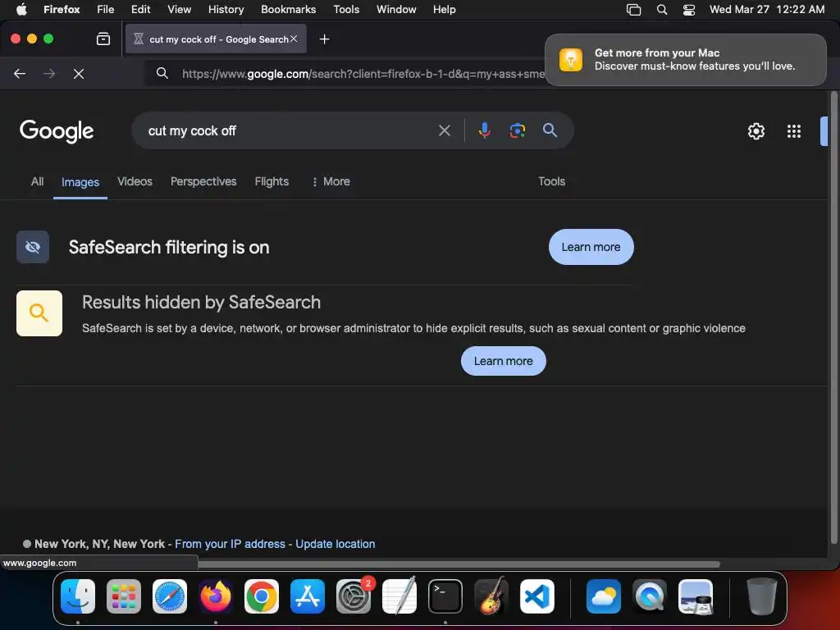This screenshot has height=630, width=840.
Task: Open the Tools search options
Action: click(551, 181)
